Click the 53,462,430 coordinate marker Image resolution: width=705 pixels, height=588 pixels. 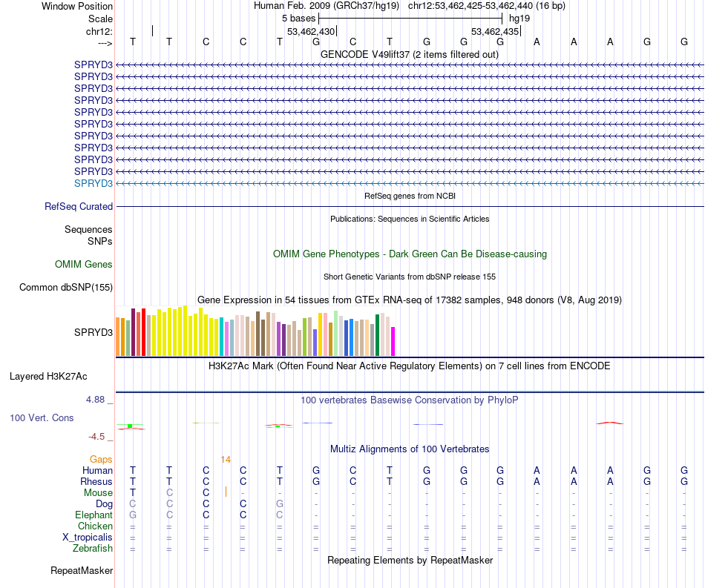point(311,31)
